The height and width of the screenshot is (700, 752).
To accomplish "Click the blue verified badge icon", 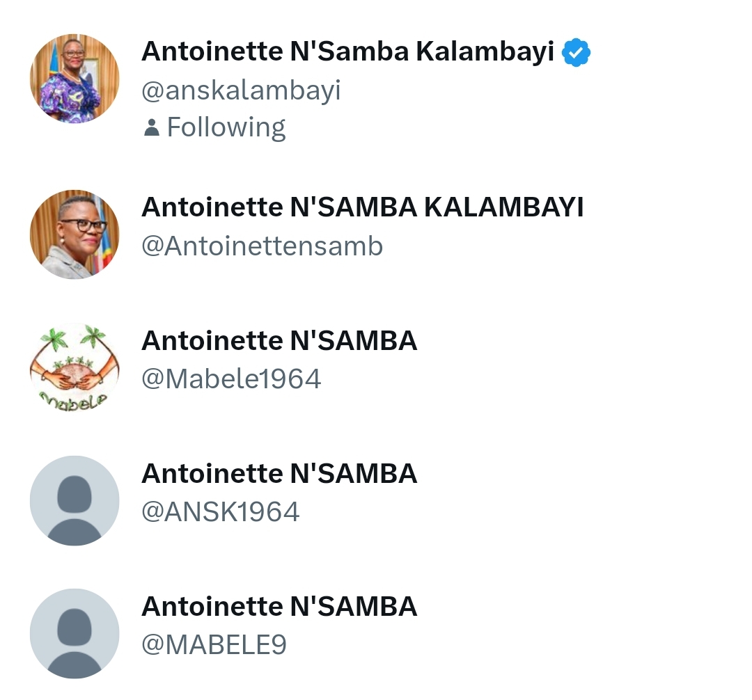I will pos(577,52).
